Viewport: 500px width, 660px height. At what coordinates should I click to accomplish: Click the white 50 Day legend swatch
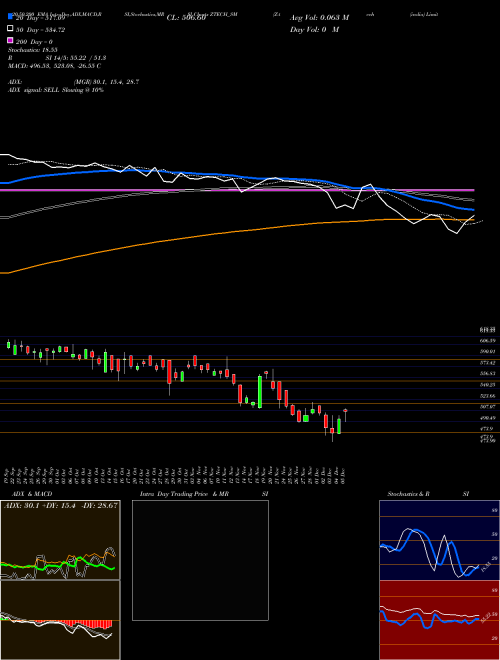click(10, 28)
